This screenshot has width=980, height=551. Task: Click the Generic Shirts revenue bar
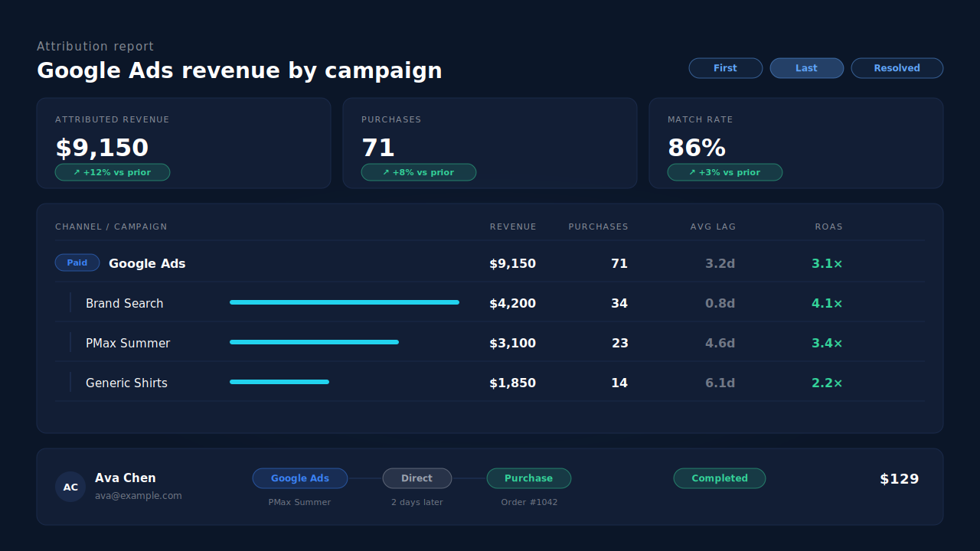tap(279, 382)
